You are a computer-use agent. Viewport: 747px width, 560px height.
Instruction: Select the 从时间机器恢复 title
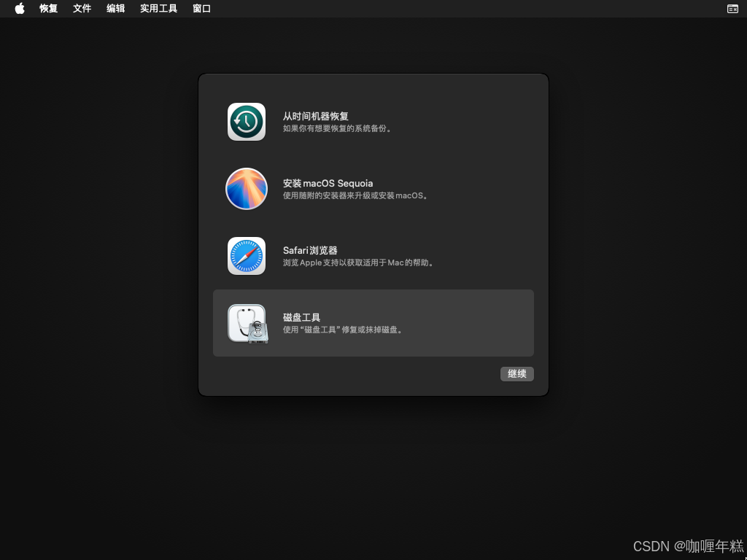tap(316, 116)
